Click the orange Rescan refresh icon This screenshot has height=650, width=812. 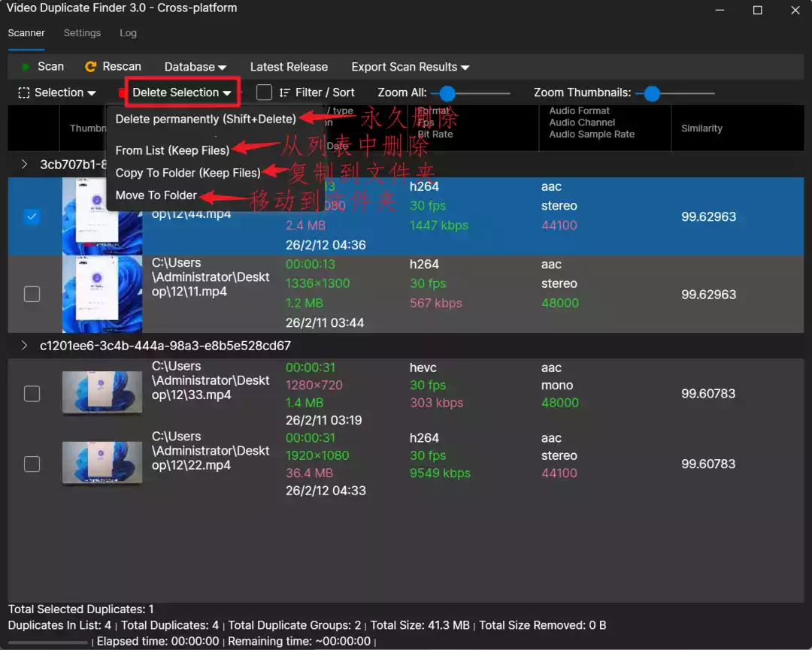[x=91, y=67]
